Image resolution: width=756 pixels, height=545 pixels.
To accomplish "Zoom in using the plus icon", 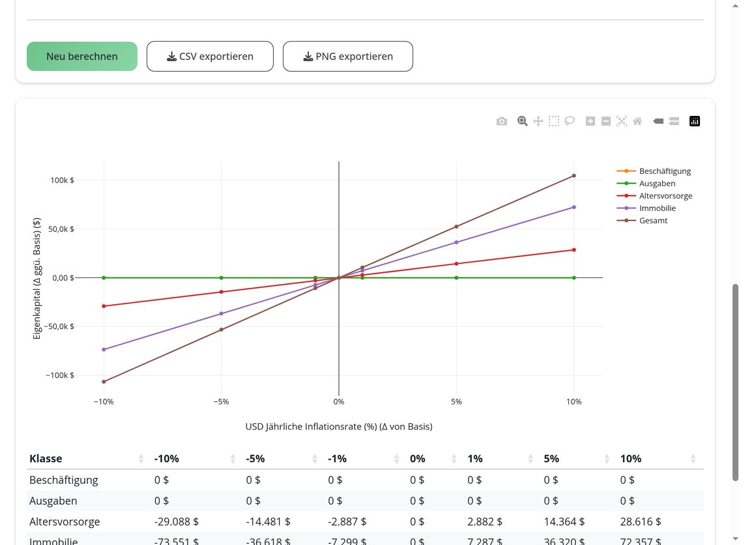I will tap(590, 121).
